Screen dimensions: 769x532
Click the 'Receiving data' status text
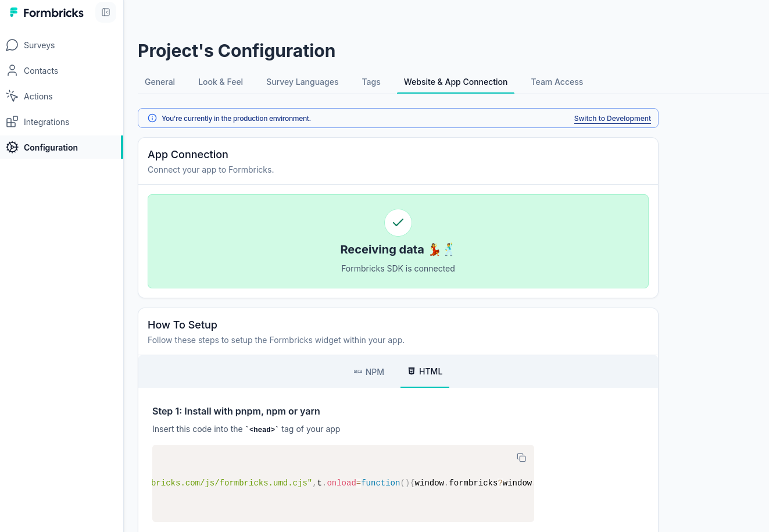(382, 249)
